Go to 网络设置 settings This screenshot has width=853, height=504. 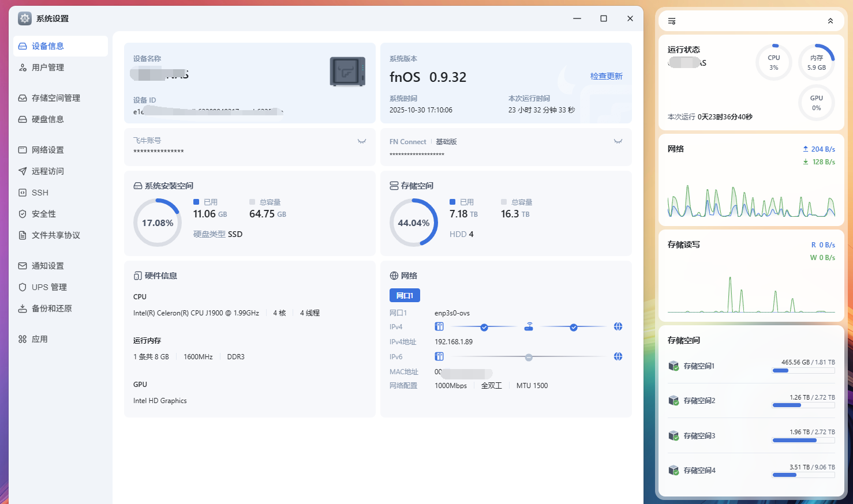coord(48,150)
